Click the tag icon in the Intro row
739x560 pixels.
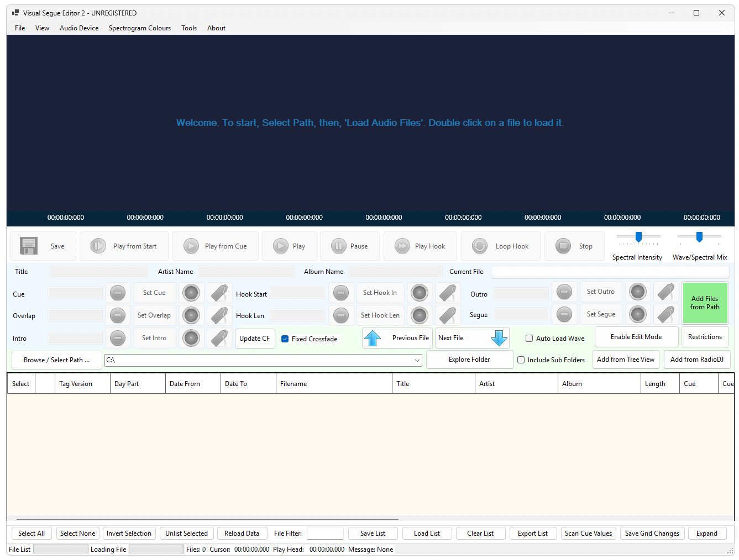click(219, 338)
